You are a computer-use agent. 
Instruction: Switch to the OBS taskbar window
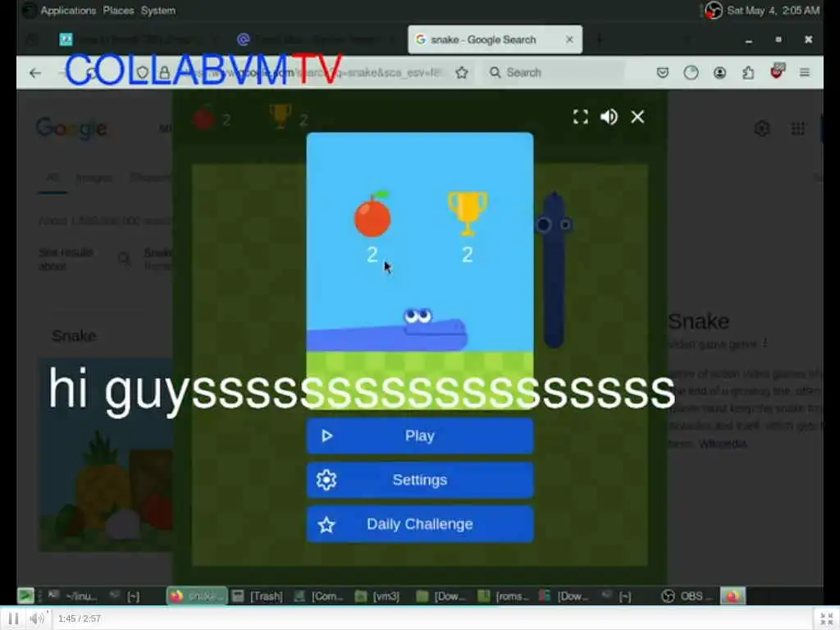click(x=687, y=596)
